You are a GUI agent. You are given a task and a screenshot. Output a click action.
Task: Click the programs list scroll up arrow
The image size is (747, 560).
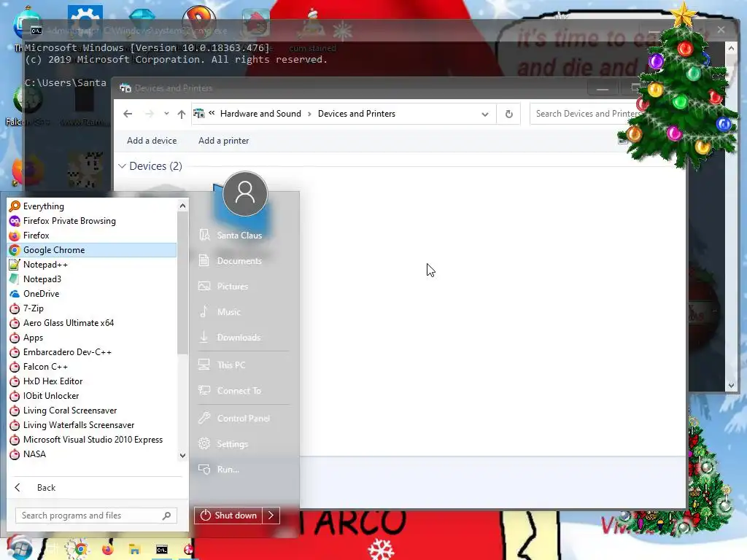click(x=182, y=206)
